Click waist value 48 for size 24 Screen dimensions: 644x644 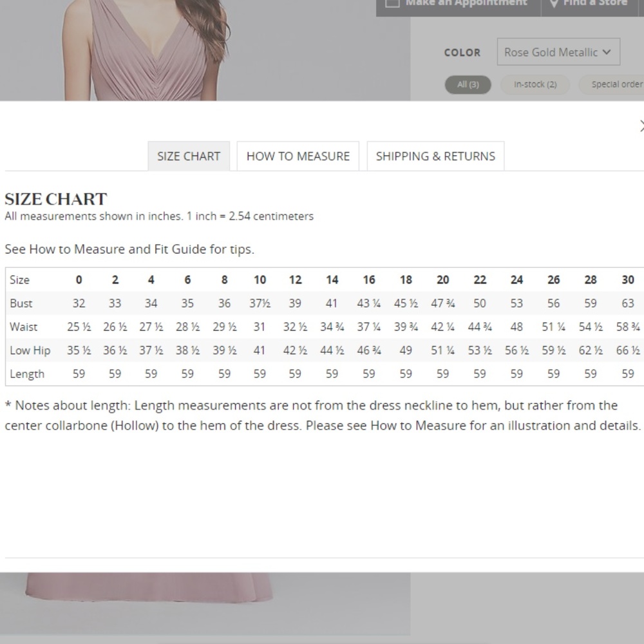tap(516, 327)
